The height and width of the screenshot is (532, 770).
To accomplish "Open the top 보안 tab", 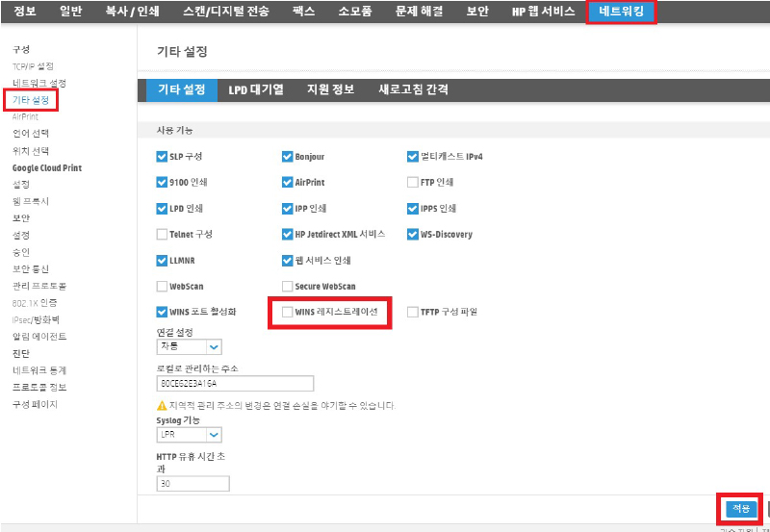I will (477, 12).
